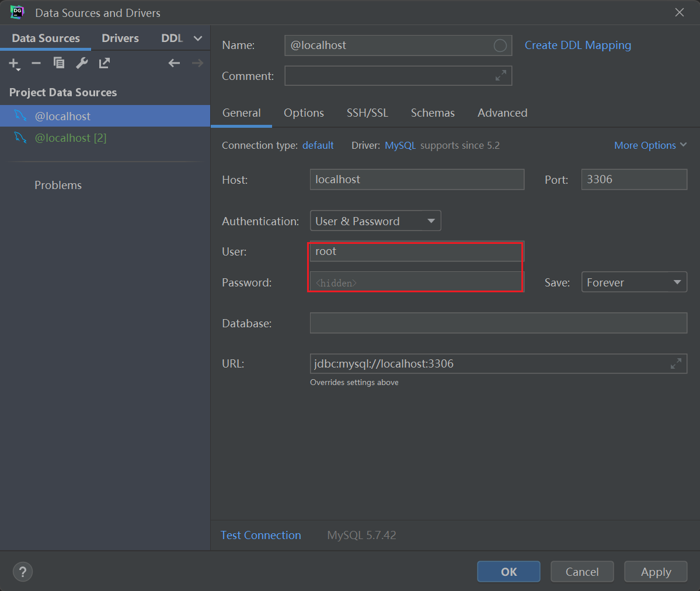Select the @localhost data source

click(x=105, y=116)
